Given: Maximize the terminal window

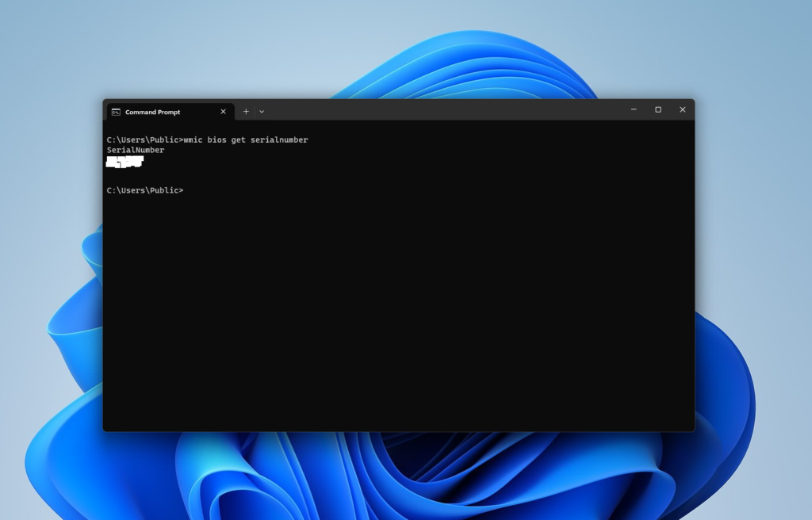Looking at the screenshot, I should (657, 109).
